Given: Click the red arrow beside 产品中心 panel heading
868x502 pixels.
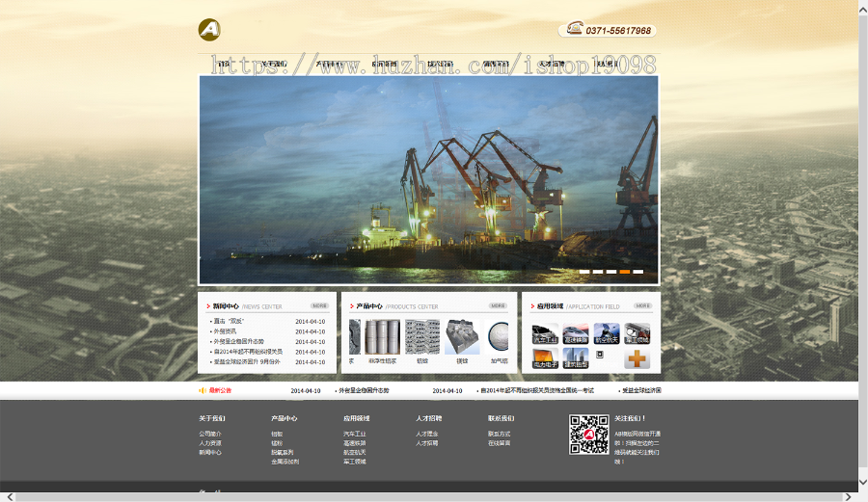Looking at the screenshot, I should coord(351,306).
